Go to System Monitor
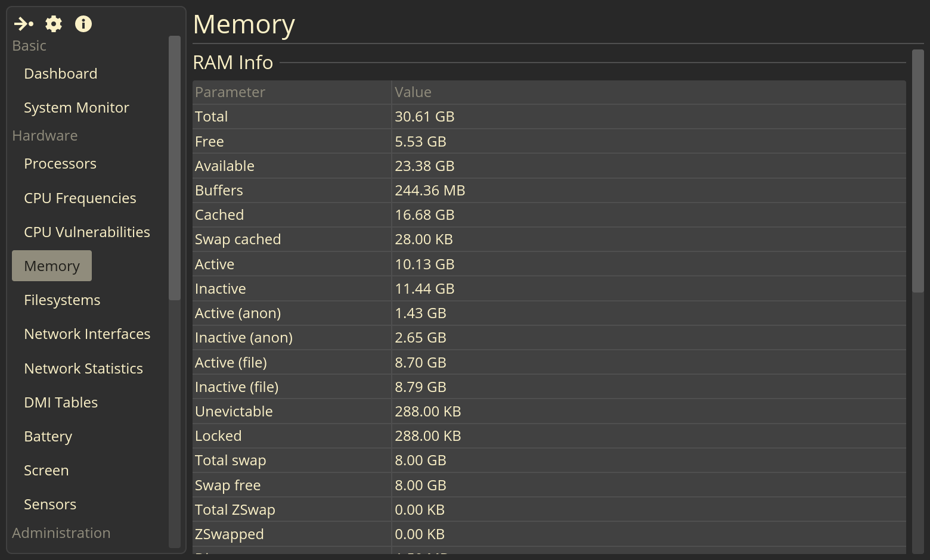Viewport: 930px width, 560px height. coord(76,108)
